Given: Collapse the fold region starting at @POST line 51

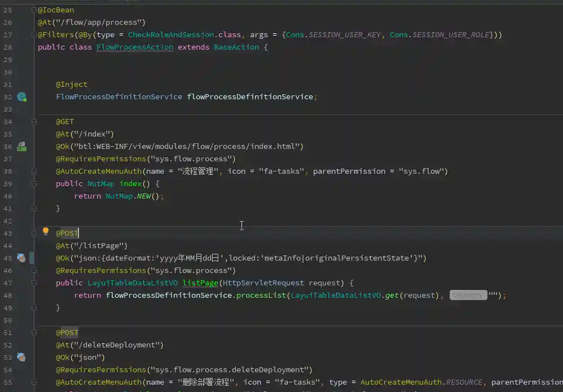Looking at the screenshot, I should [x=34, y=332].
